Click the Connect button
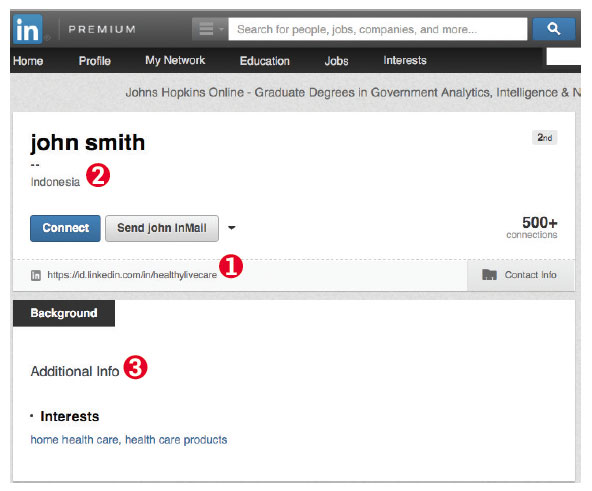Screen dimensions: 592x491 pos(65,228)
